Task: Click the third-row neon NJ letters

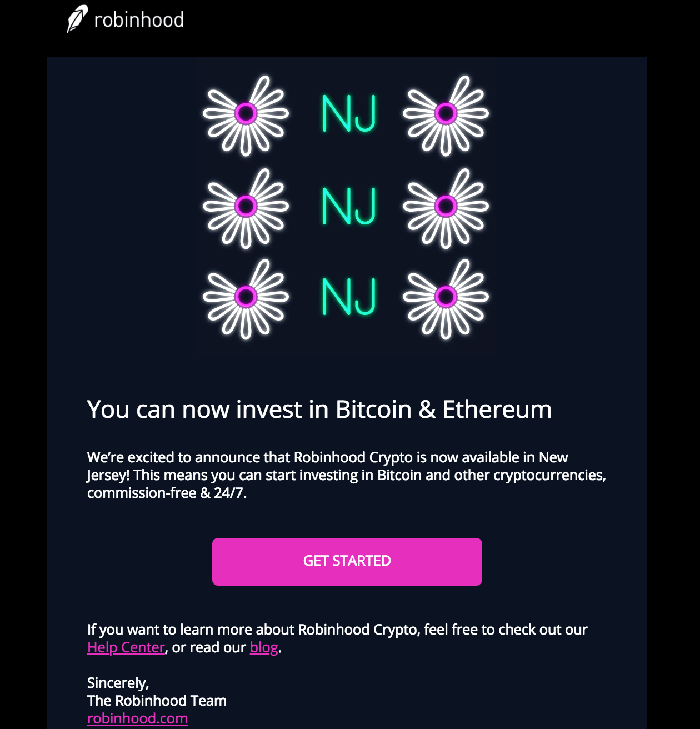Action: pyautogui.click(x=349, y=297)
